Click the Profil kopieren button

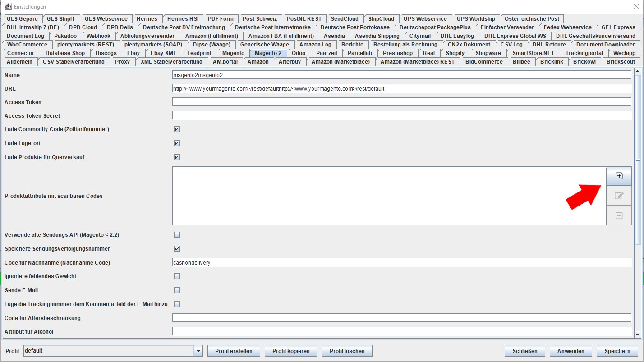point(291,351)
